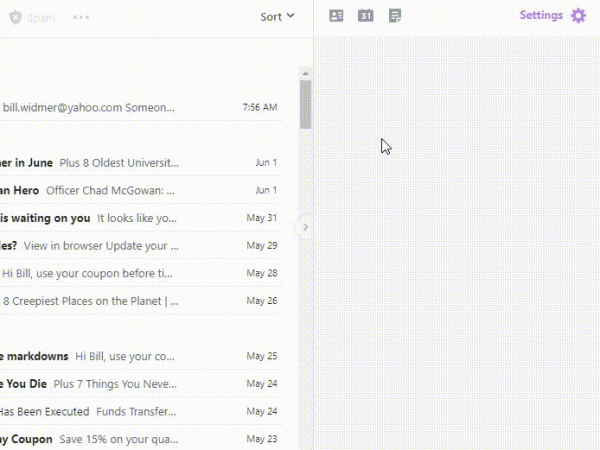Click the Settings gear icon
The image size is (600, 450).
[578, 16]
